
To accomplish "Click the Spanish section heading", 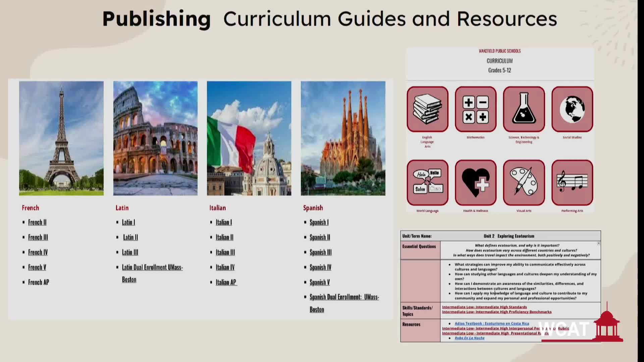I will 313,208.
